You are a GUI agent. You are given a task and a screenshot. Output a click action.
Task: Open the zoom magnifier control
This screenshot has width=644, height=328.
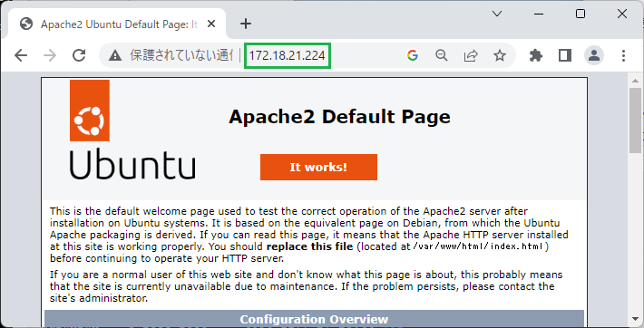(442, 55)
